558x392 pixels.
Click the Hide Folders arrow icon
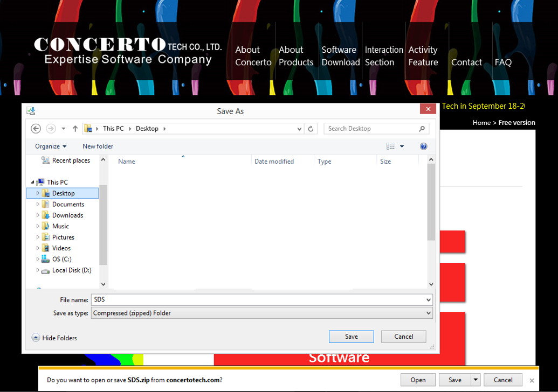pos(36,338)
